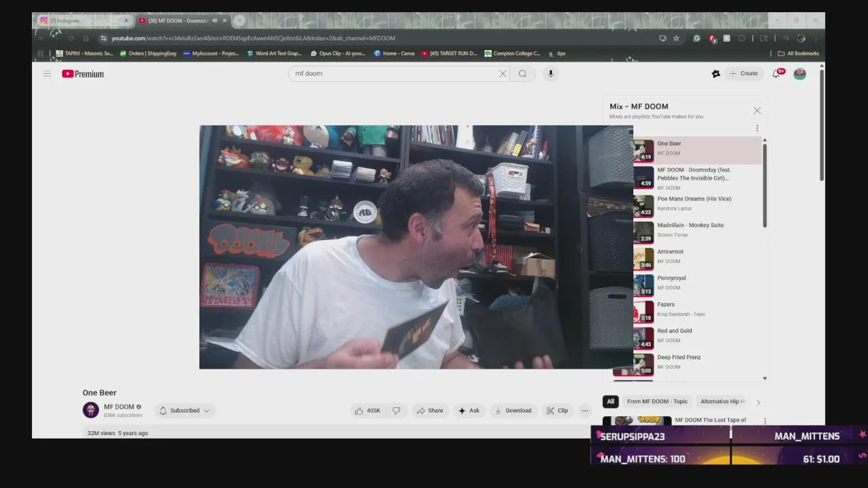
Task: Open the notifications bell
Action: (776, 73)
